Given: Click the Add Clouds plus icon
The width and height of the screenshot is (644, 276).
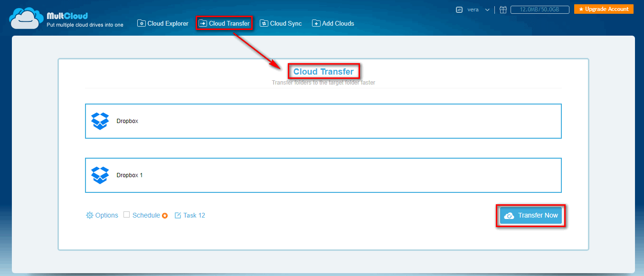Looking at the screenshot, I should [x=316, y=23].
